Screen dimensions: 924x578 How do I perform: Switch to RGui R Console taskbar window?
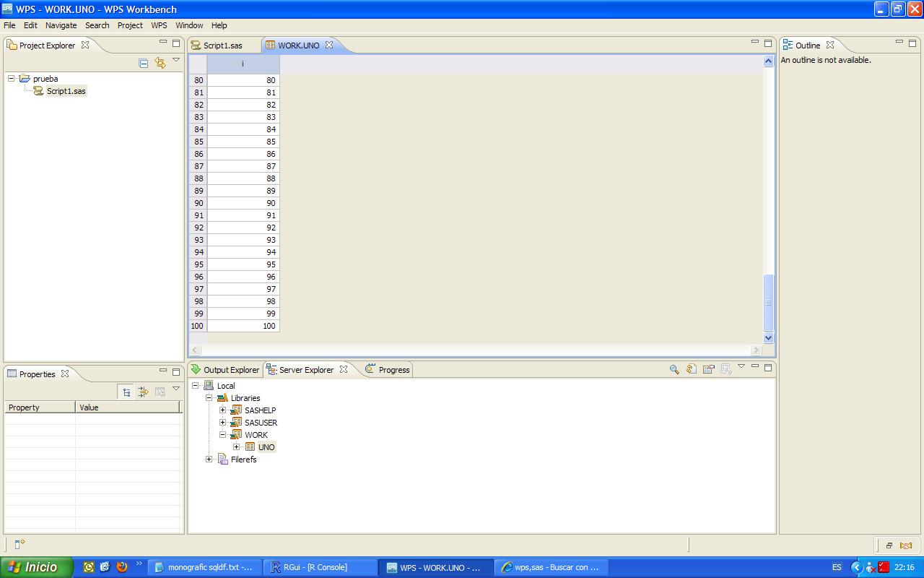point(321,567)
